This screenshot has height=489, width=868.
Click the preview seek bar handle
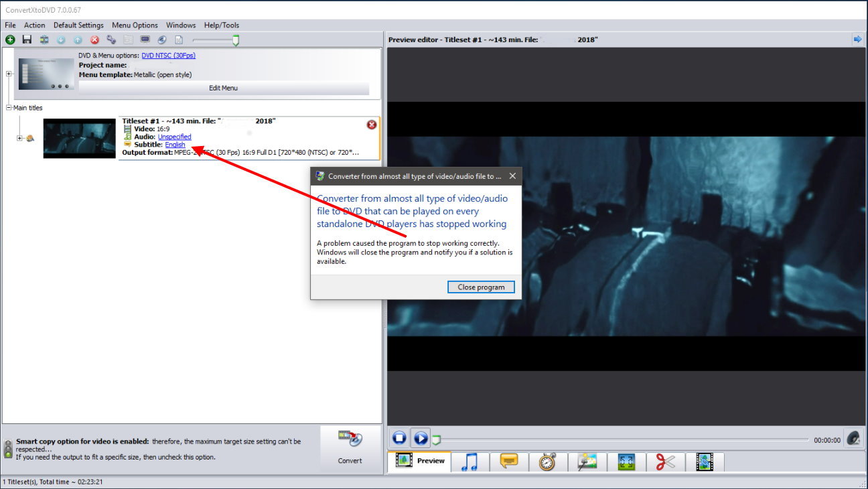436,439
